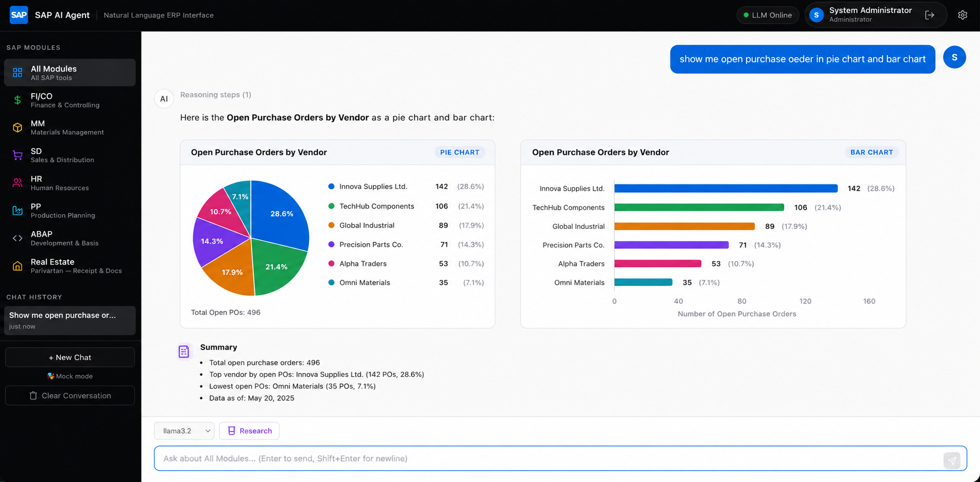
Task: Click the PP chart icon
Action: pos(18,210)
